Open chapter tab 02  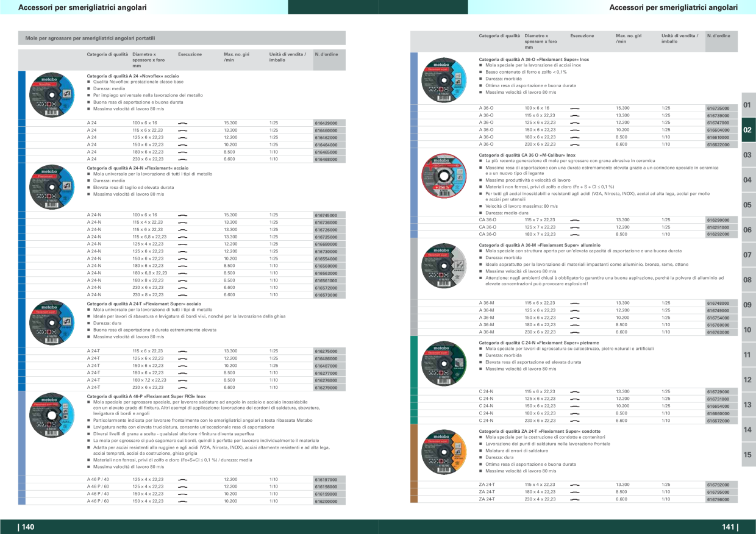748,130
